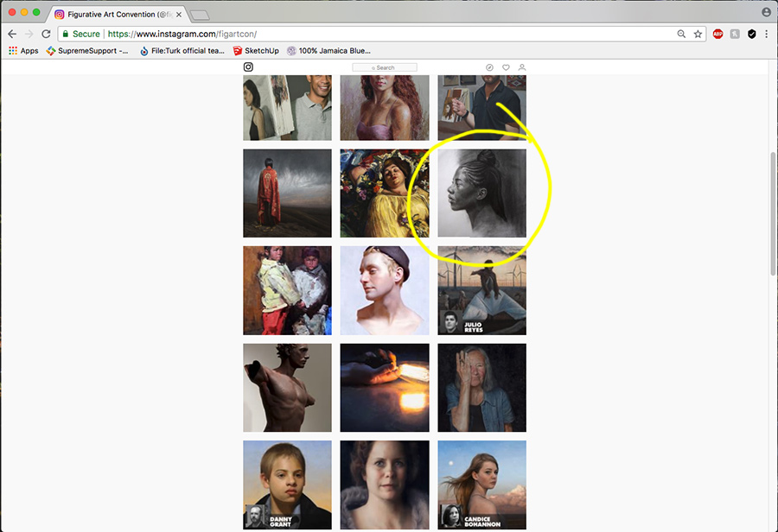Screen dimensions: 778x532
Task: Go back with the browser back arrow
Action: [x=12, y=34]
